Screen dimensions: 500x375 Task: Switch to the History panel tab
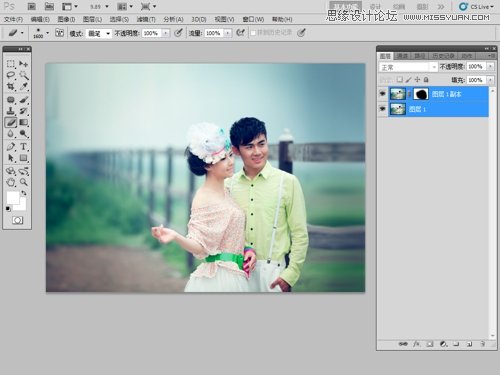pos(443,56)
